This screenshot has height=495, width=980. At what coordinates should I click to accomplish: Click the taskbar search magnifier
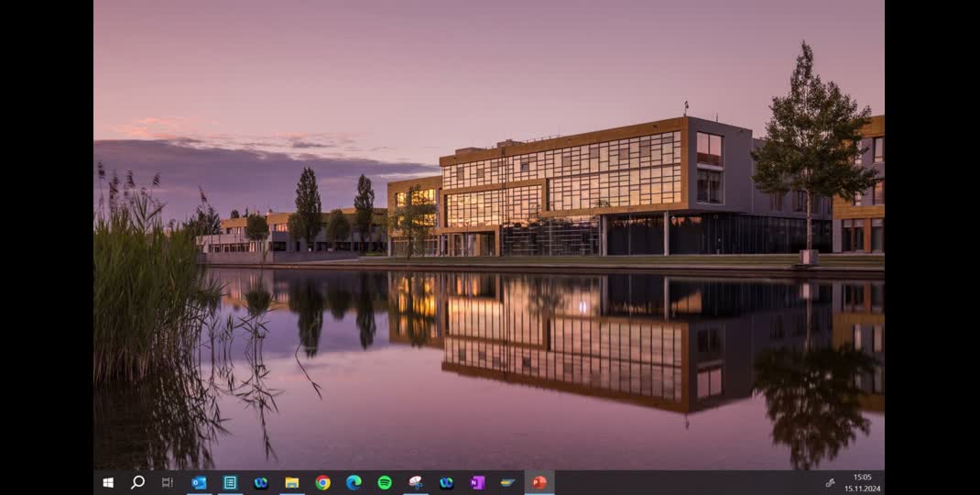click(137, 482)
